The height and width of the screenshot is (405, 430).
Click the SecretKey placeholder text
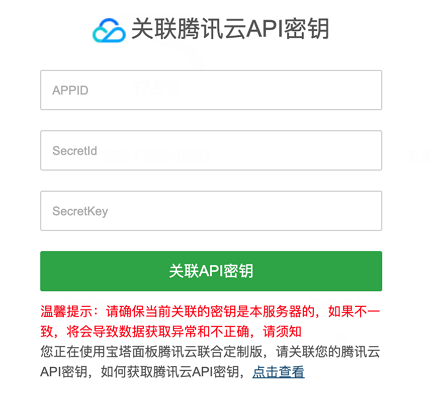coord(80,211)
